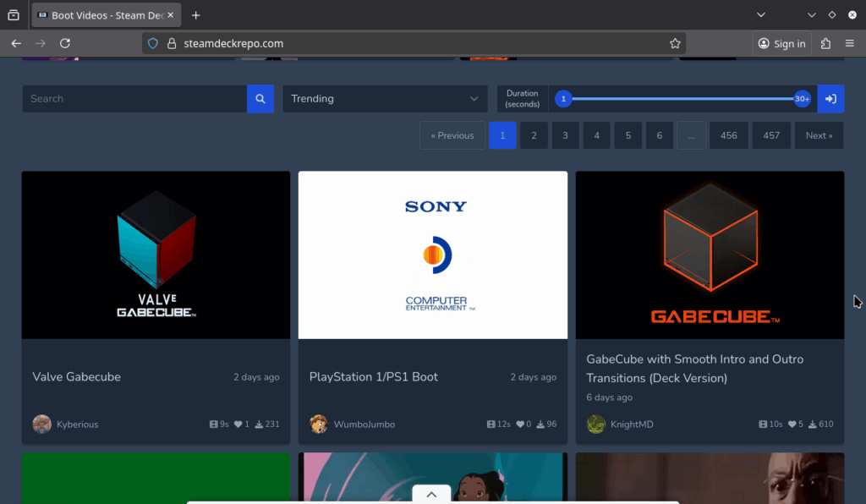The width and height of the screenshot is (866, 504).
Task: Click the search magnifier icon
Action: click(260, 98)
